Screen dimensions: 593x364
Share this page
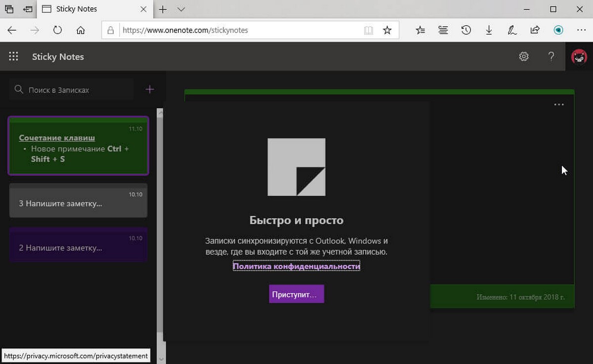(535, 30)
